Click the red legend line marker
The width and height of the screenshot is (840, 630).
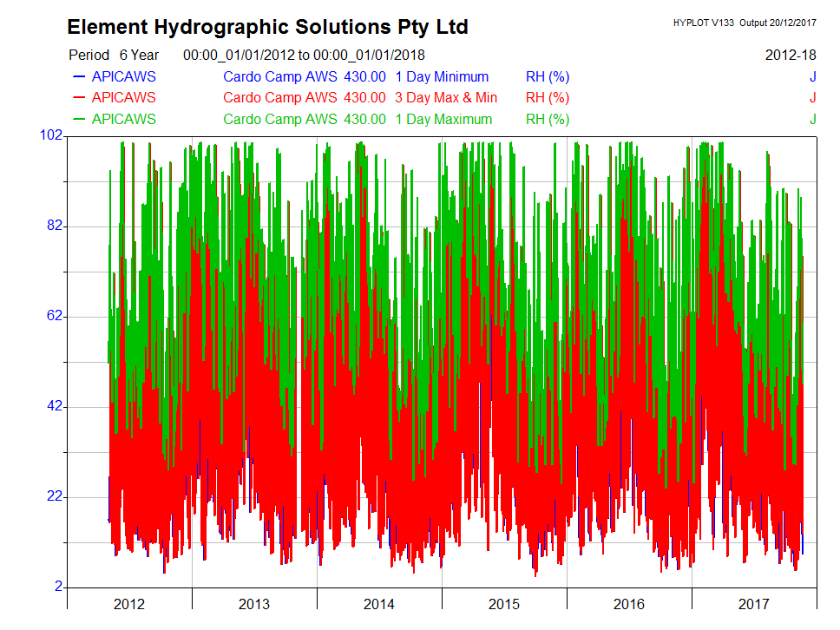point(78,98)
